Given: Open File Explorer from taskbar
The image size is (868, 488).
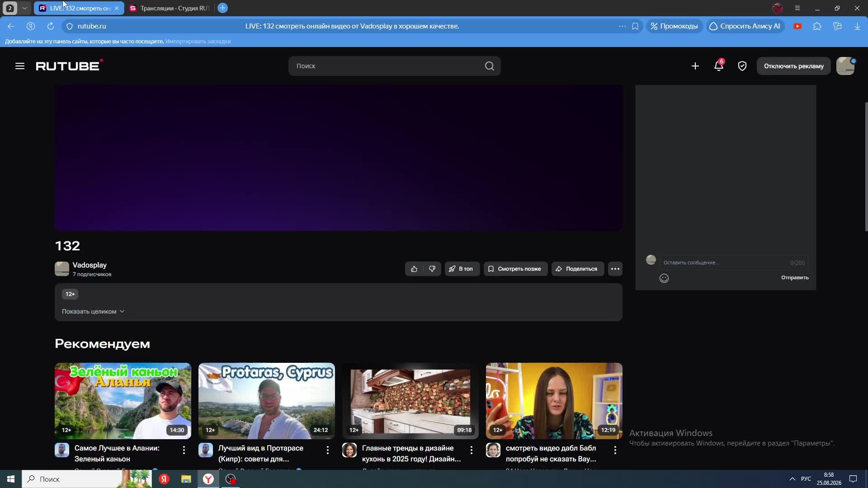Looking at the screenshot, I should tap(186, 479).
